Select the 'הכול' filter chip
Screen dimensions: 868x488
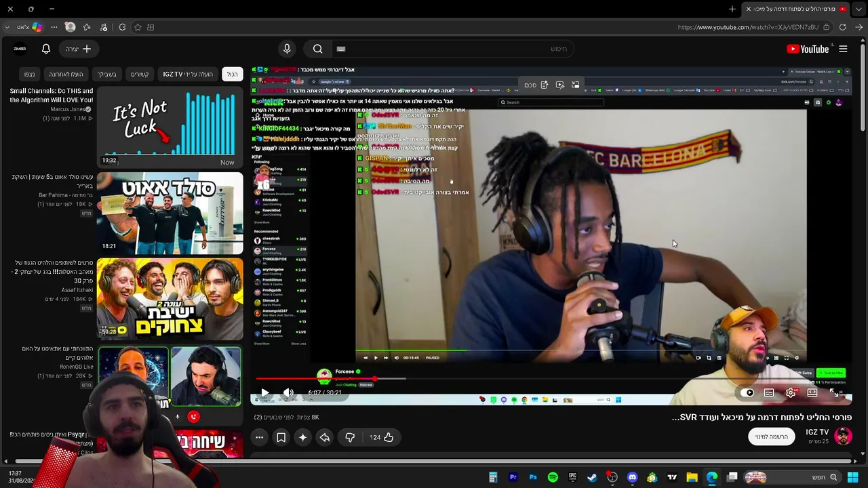(x=233, y=74)
